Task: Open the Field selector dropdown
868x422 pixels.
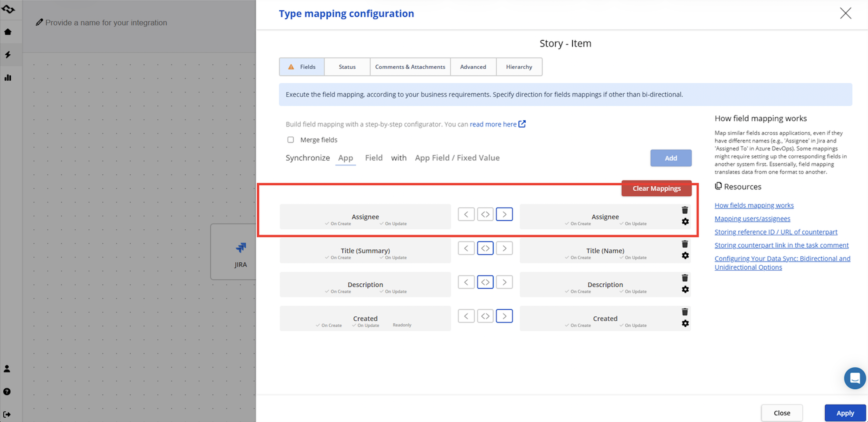Action: pyautogui.click(x=373, y=158)
